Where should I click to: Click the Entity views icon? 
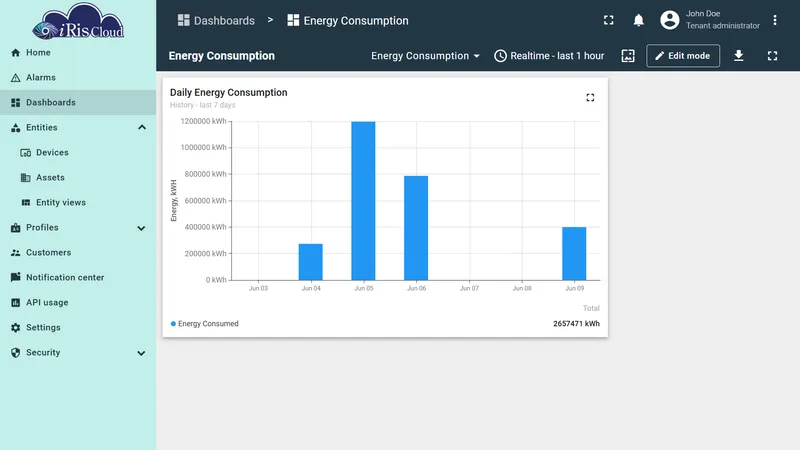point(26,203)
